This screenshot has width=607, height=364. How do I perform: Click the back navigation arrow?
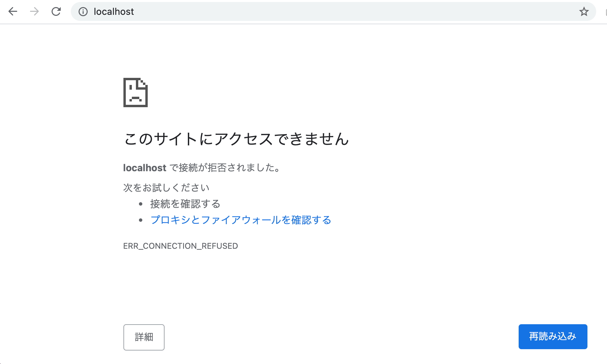(x=13, y=11)
